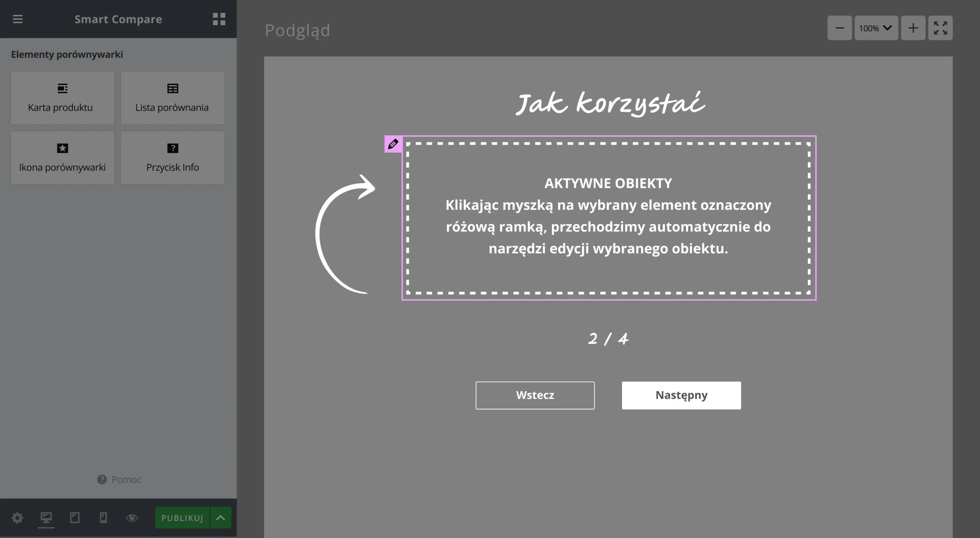Open settings gear in bottom bar

coord(17,518)
